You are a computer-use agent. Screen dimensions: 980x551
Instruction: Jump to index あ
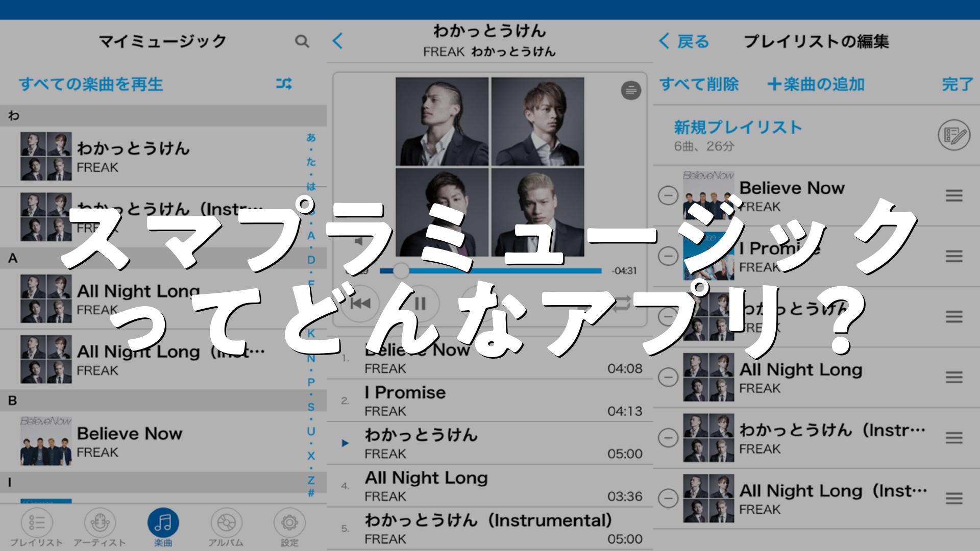[x=311, y=137]
